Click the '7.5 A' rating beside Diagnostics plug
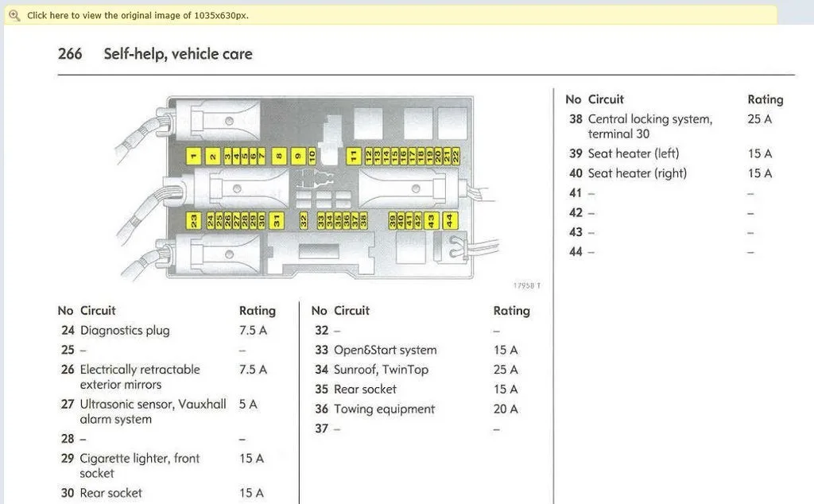814x504 pixels. click(x=253, y=331)
